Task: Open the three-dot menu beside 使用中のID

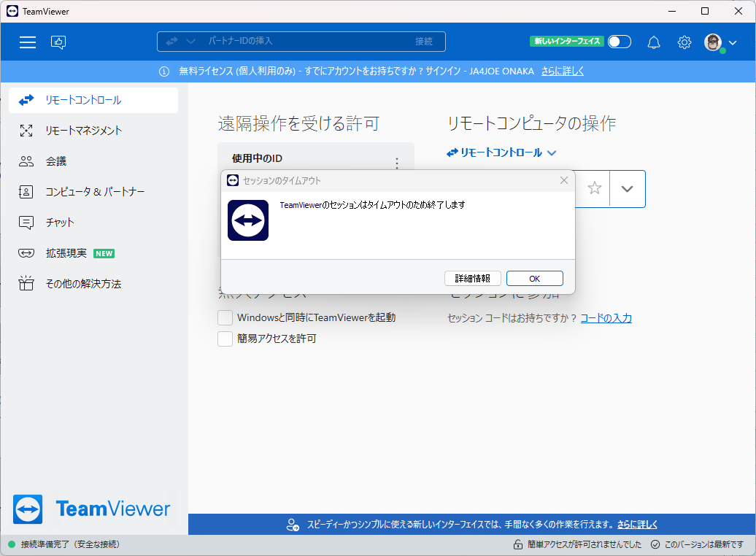Action: pyautogui.click(x=397, y=163)
